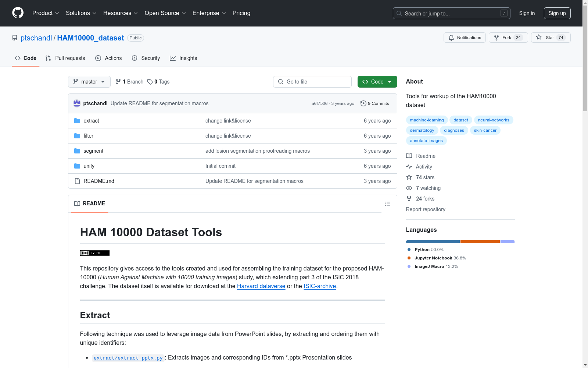Open the master branch selector
The image size is (588, 368).
coord(89,82)
